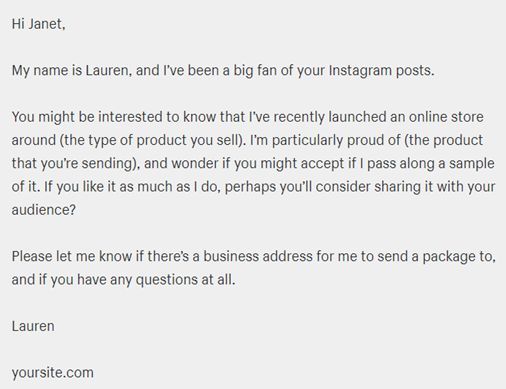506x389 pixels.
Task: Click the signature name 'Lauren'
Action: pos(33,326)
